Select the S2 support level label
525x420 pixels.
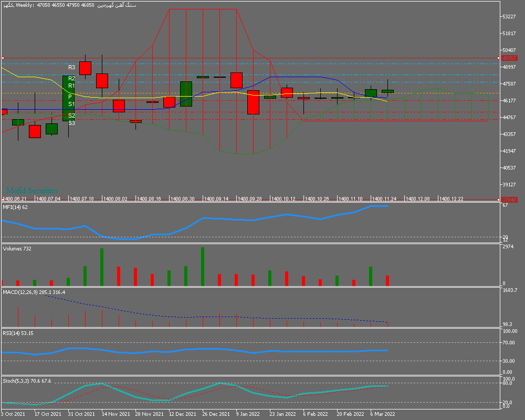pos(71,115)
